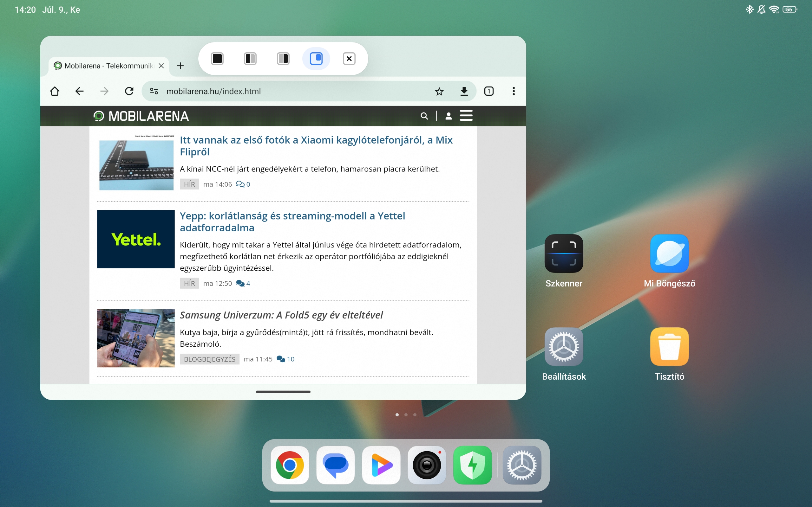Open Chrome's three-dot menu
Image resolution: width=812 pixels, height=507 pixels.
click(514, 91)
